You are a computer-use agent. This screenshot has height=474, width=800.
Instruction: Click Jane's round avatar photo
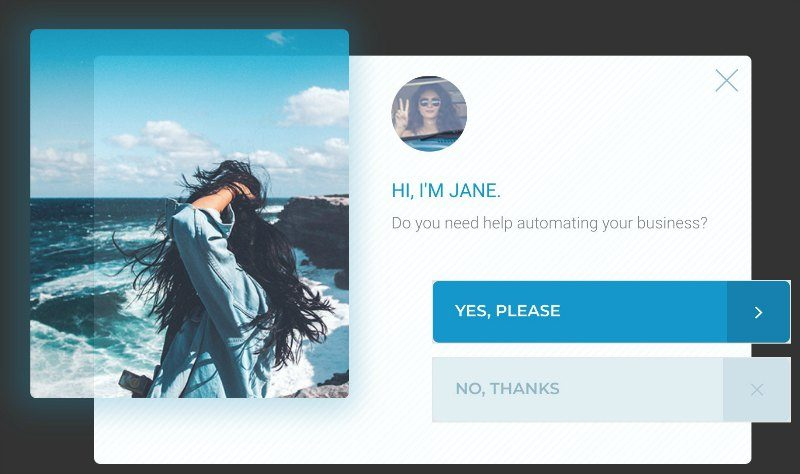[x=429, y=114]
